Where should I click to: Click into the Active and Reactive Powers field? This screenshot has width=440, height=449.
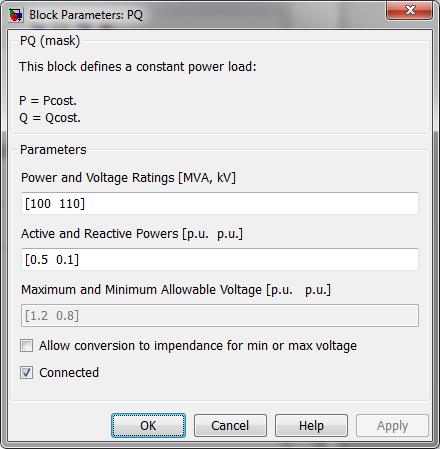tap(220, 259)
